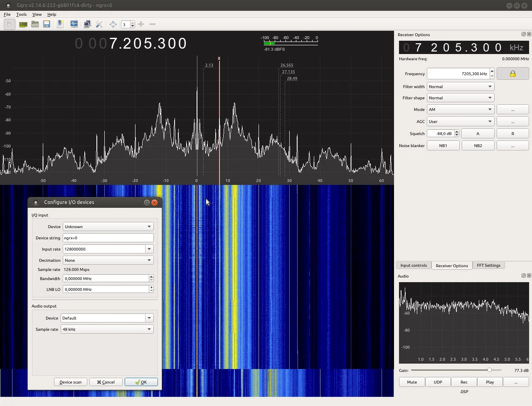Click the networked computers toolbar icon
This screenshot has height=406, width=532.
coord(87,24)
